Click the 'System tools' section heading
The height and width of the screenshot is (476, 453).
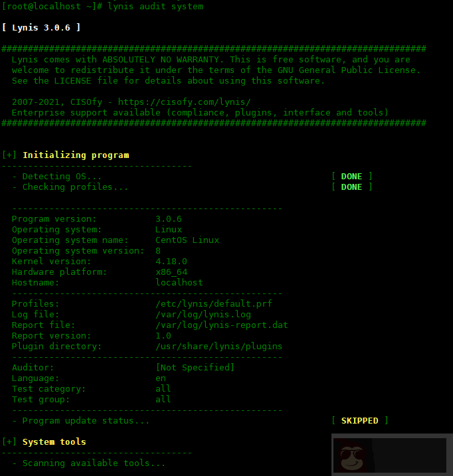54,442
